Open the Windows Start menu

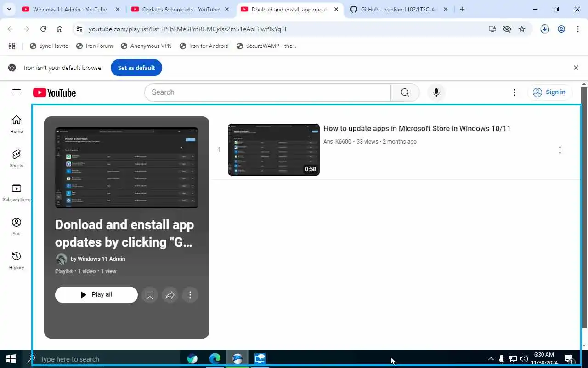(11, 359)
